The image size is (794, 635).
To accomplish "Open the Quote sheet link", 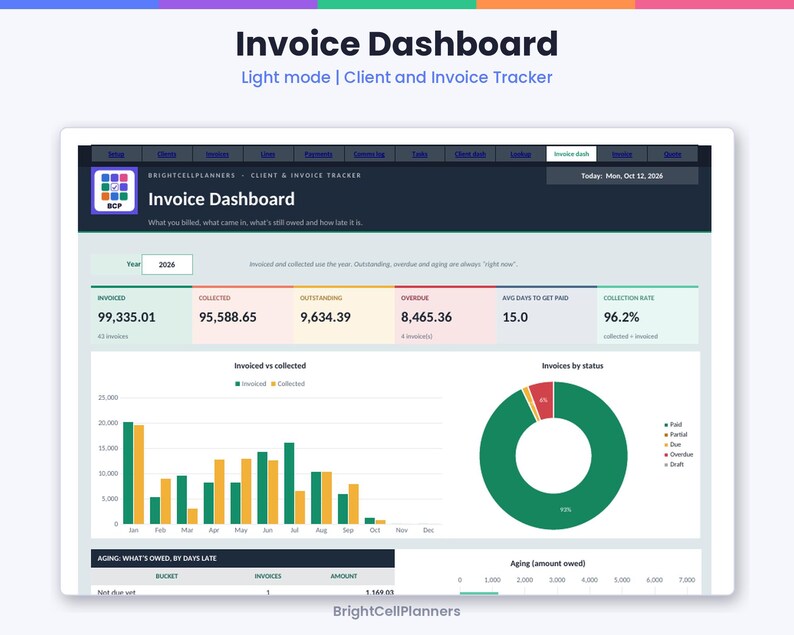I will point(672,154).
